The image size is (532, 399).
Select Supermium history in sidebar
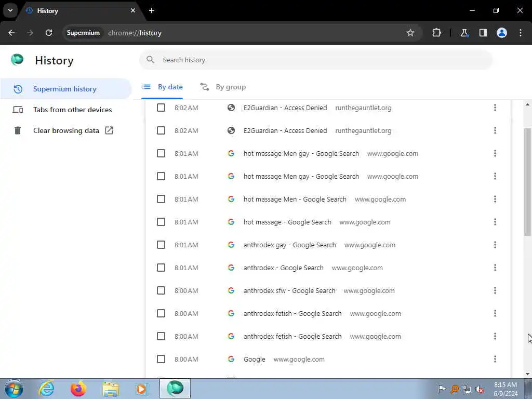[x=66, y=89]
